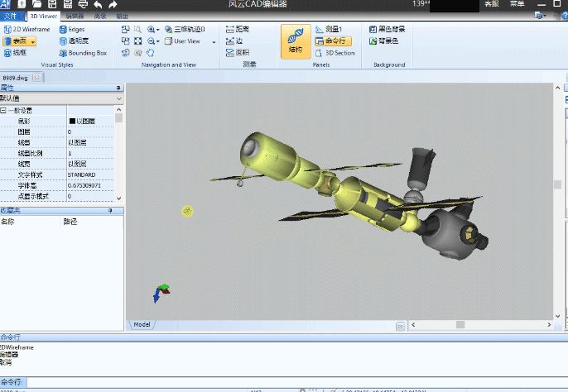
Task: Click the Edges visual style icon
Action: [63, 29]
